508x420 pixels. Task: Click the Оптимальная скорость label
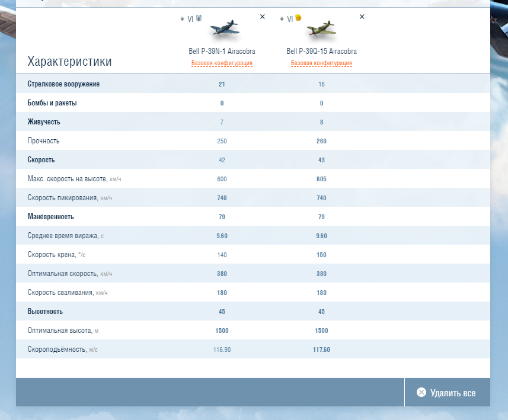point(63,273)
